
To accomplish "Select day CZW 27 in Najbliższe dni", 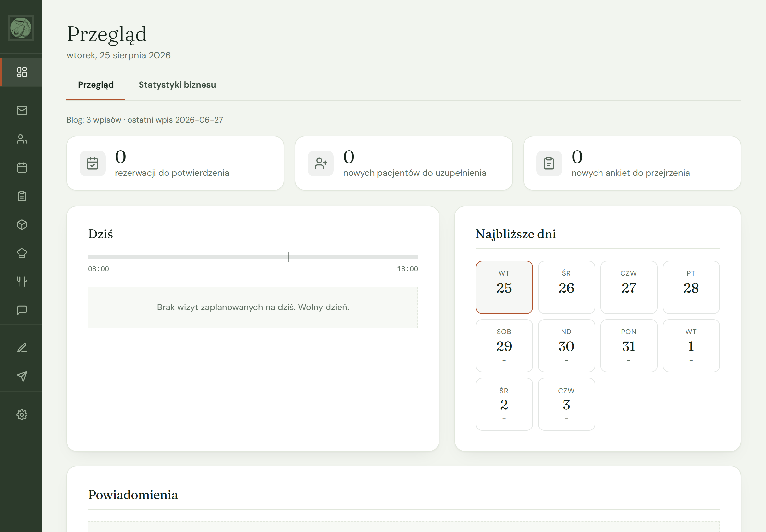I will pyautogui.click(x=629, y=287).
